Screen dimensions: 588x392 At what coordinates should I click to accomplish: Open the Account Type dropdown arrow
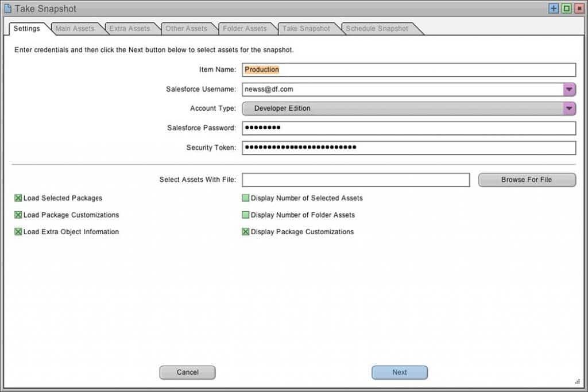pyautogui.click(x=569, y=108)
